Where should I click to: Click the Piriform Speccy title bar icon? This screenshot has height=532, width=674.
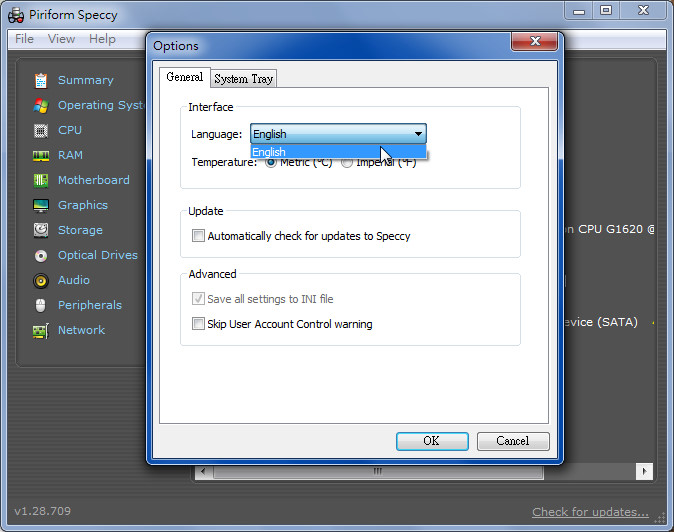pos(16,15)
